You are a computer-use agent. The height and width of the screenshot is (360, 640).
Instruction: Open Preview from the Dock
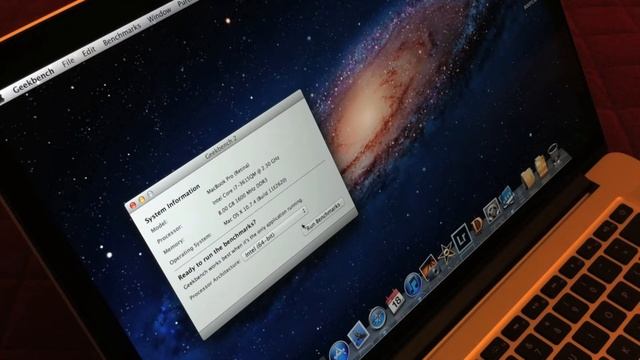click(x=358, y=335)
